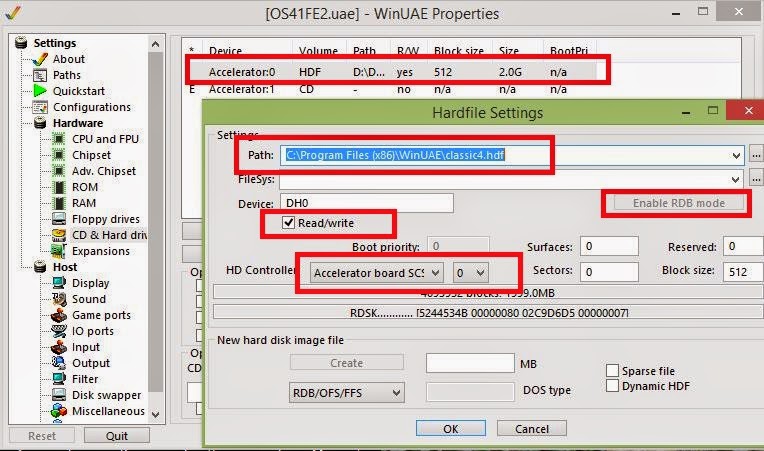Click the Device name field DH0
The width and height of the screenshot is (764, 451).
coord(366,203)
